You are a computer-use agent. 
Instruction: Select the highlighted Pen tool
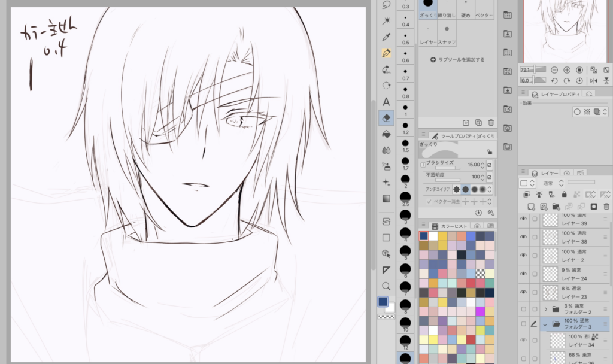(x=386, y=53)
